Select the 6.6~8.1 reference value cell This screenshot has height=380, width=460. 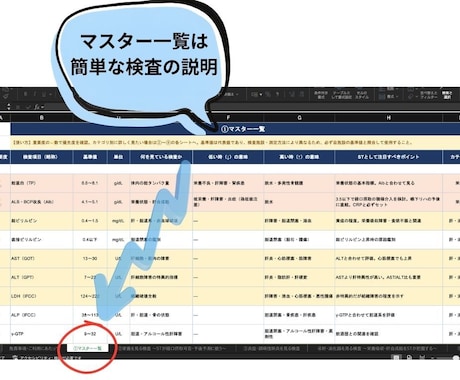(x=90, y=183)
